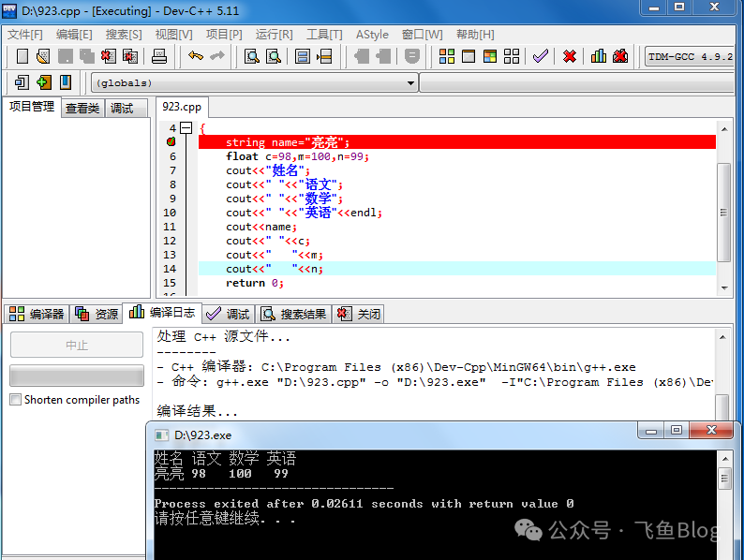The image size is (744, 560).
Task: Click the Goto function toolbar icon
Action: click(303, 56)
